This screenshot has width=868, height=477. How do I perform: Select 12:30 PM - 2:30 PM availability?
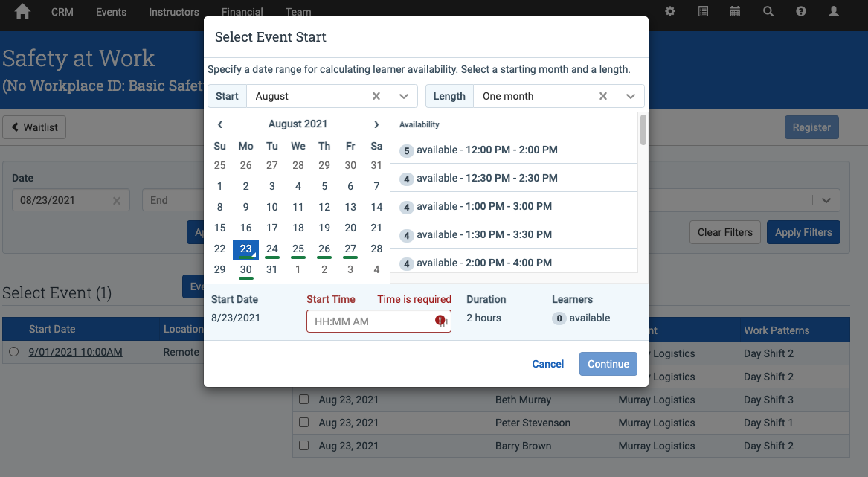tap(514, 178)
